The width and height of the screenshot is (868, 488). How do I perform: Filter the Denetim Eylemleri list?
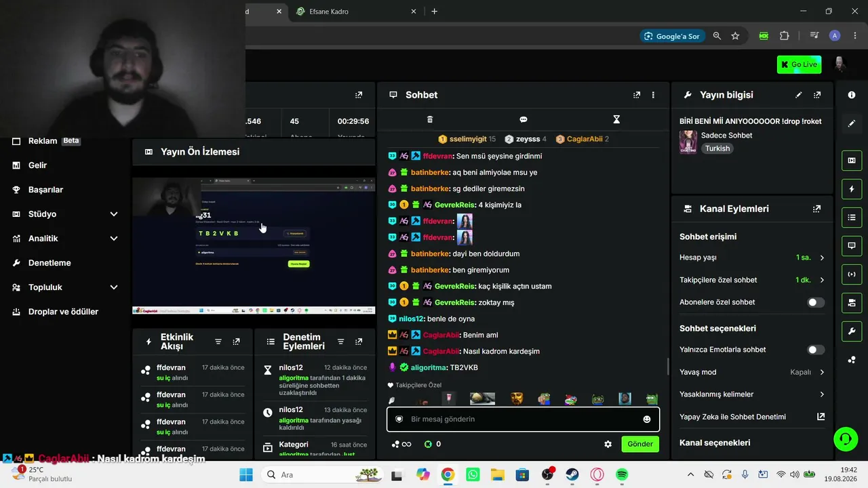[341, 342]
